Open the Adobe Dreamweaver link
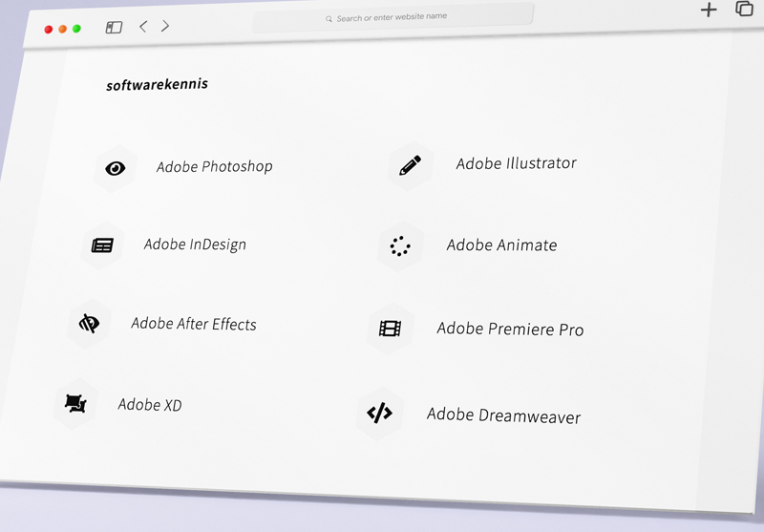The height and width of the screenshot is (532, 764). (x=504, y=416)
